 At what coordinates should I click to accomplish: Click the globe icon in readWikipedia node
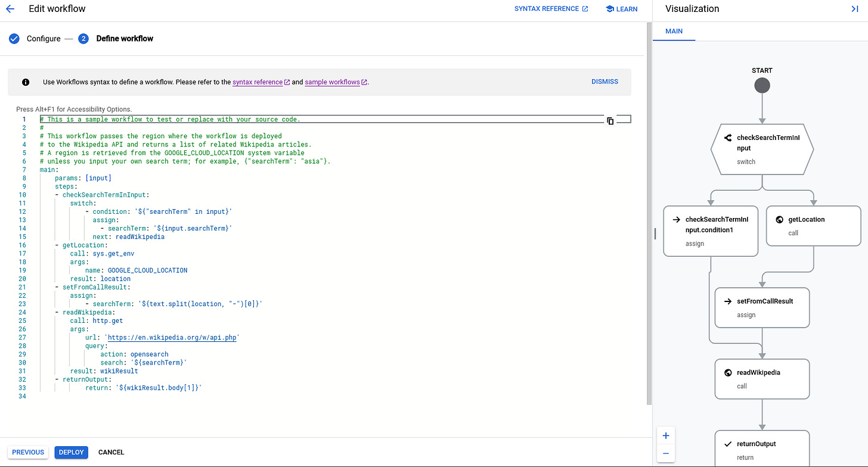728,373
